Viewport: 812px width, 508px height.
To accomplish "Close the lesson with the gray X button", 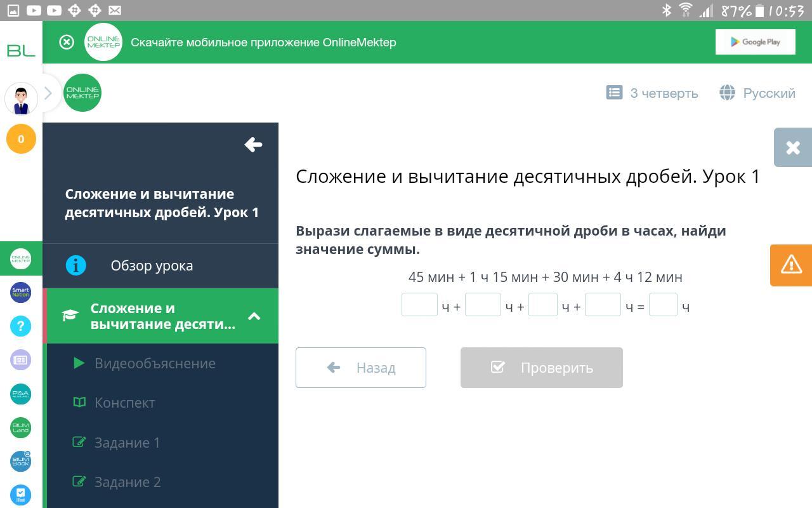I will pyautogui.click(x=793, y=147).
